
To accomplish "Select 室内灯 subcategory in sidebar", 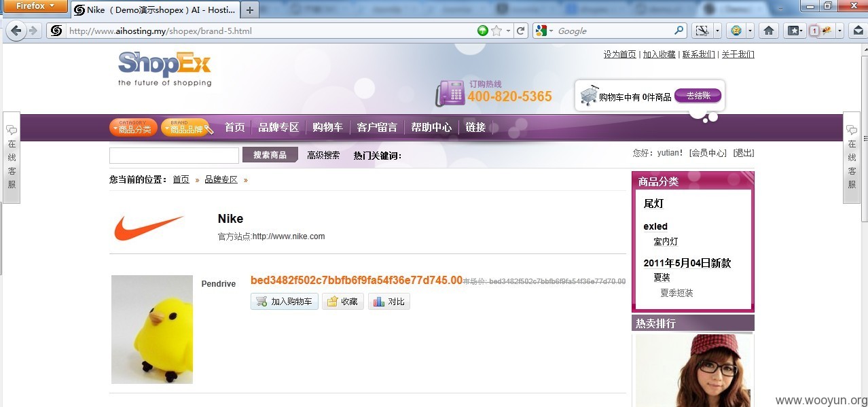I will pos(666,241).
